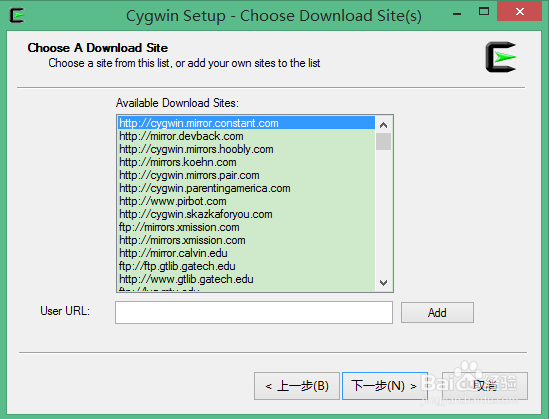The image size is (549, 419).
Task: Click the Add button
Action: coord(437,312)
